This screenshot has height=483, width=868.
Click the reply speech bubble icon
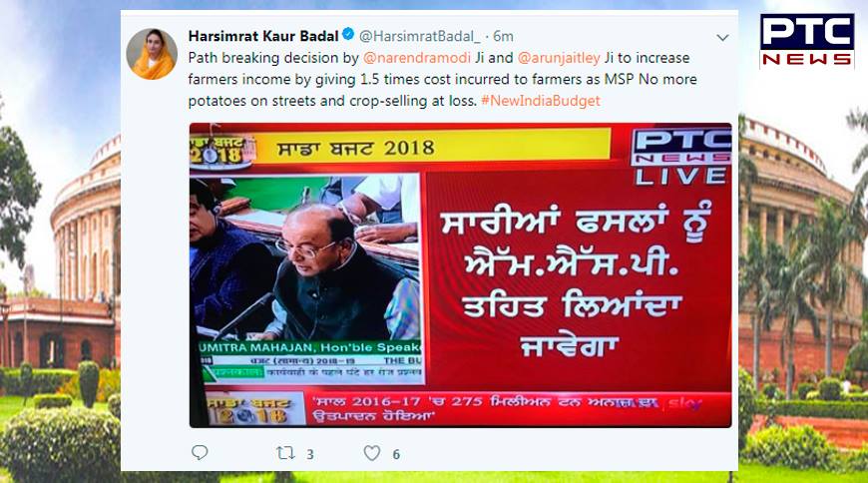pyautogui.click(x=200, y=452)
